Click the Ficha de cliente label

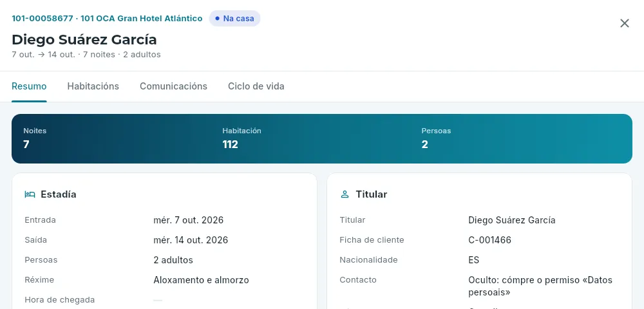[x=372, y=241]
